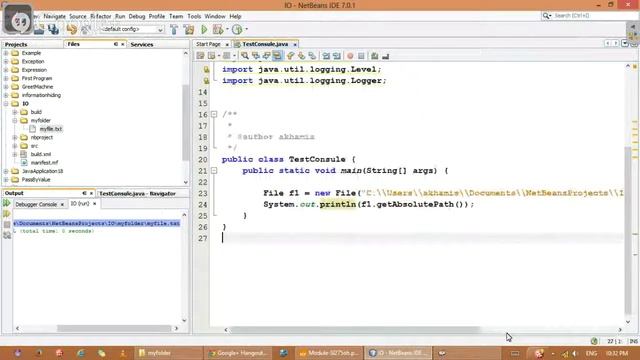Image resolution: width=640 pixels, height=360 pixels.
Task: Collapse the myfolder tree node
Action: point(15,120)
